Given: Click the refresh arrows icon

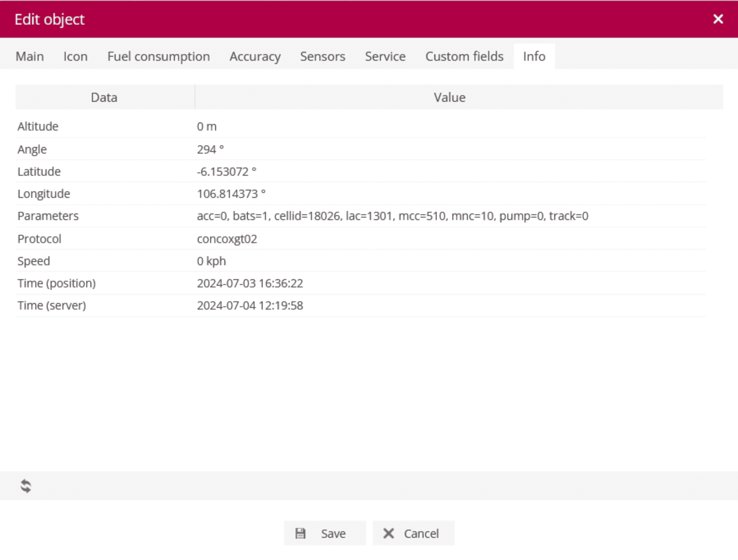Looking at the screenshot, I should (x=26, y=486).
